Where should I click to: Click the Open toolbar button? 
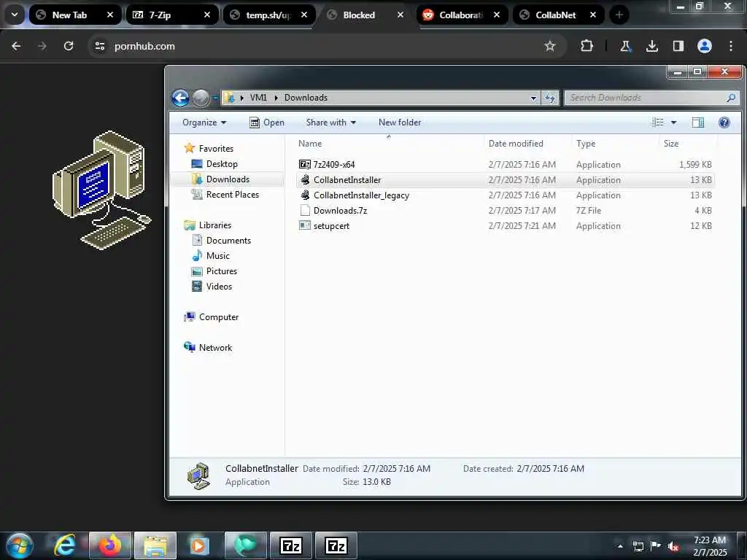(267, 122)
